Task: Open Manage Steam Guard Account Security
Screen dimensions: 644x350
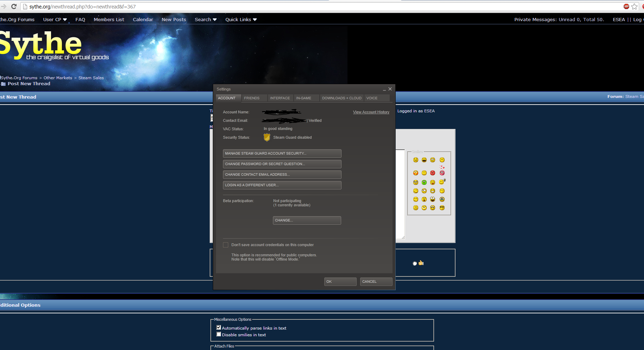Action: [x=282, y=154]
